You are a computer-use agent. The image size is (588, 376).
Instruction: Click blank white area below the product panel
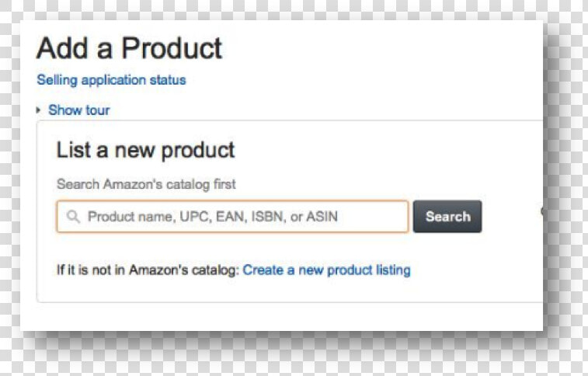pyautogui.click(x=281, y=317)
